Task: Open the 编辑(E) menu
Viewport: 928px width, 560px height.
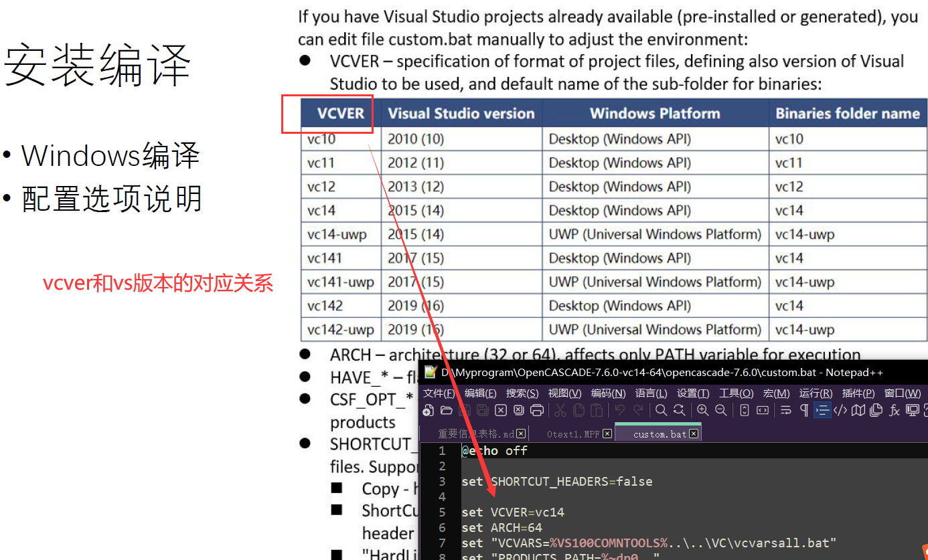Action: [481, 393]
